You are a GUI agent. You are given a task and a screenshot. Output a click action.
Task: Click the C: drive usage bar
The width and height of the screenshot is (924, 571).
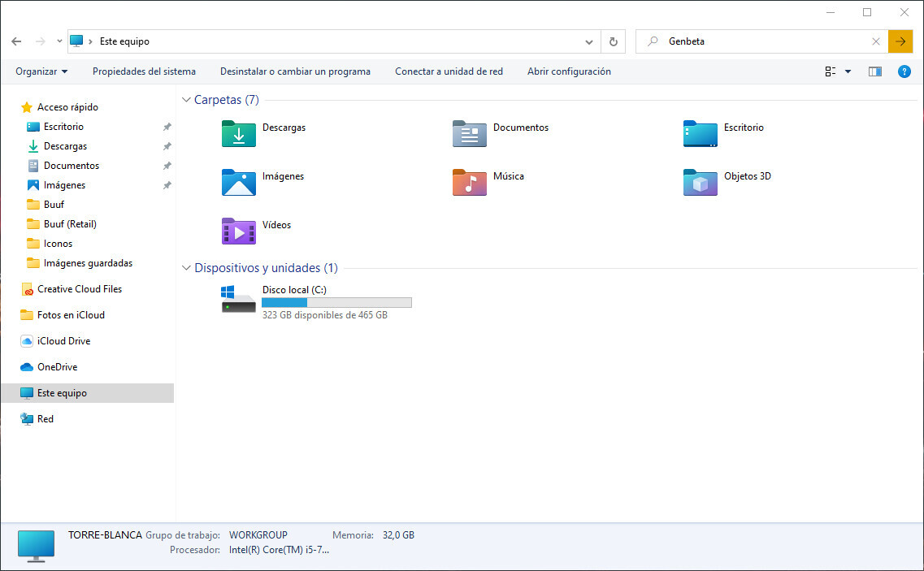336,301
